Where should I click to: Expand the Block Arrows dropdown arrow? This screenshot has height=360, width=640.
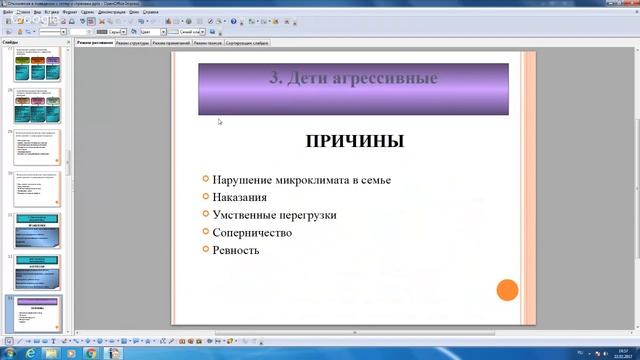point(118,341)
